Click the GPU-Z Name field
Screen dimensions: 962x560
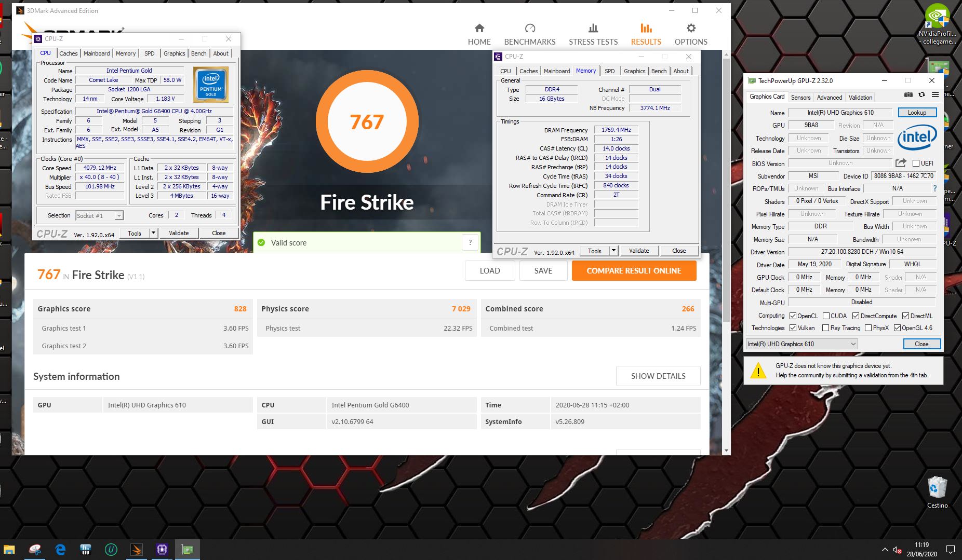(840, 112)
